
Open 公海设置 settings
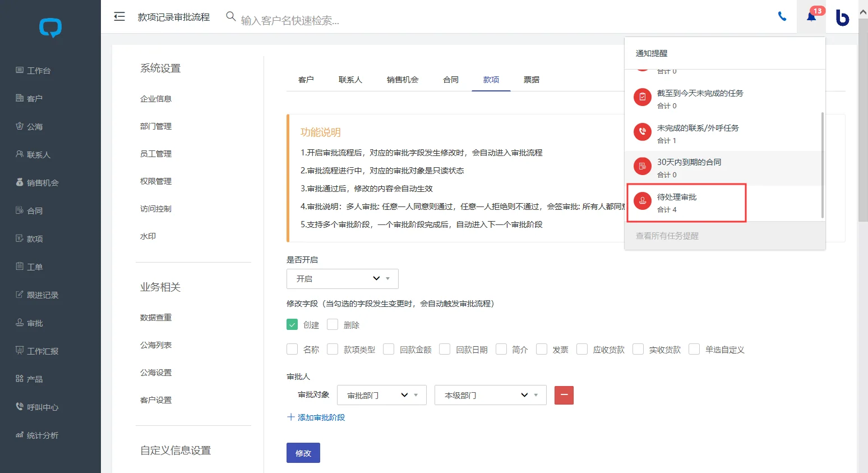156,373
